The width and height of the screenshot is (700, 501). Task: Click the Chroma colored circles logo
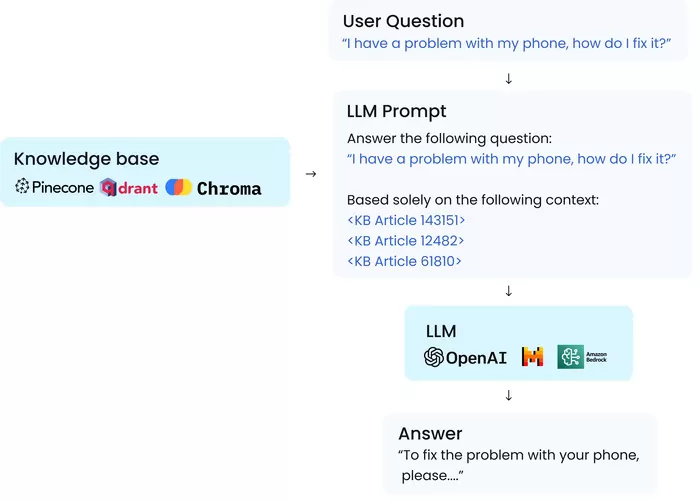[x=179, y=187]
